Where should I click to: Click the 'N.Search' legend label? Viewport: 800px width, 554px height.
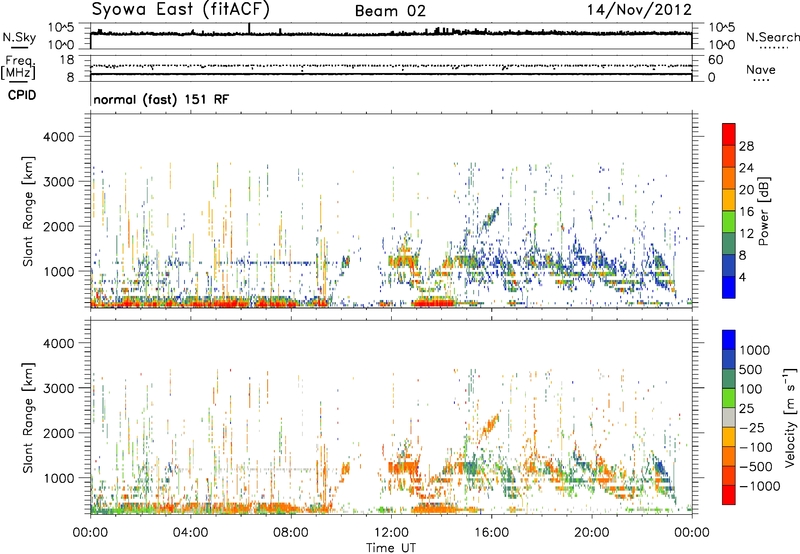click(773, 37)
